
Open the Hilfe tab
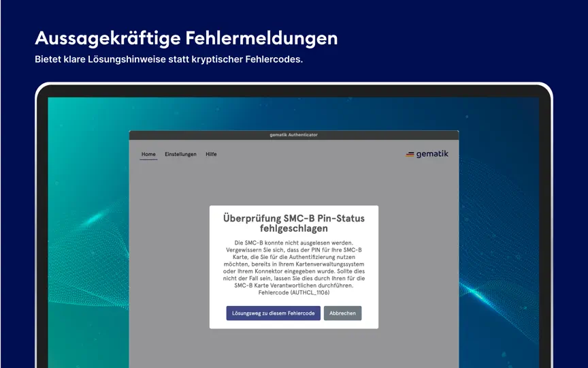(211, 154)
